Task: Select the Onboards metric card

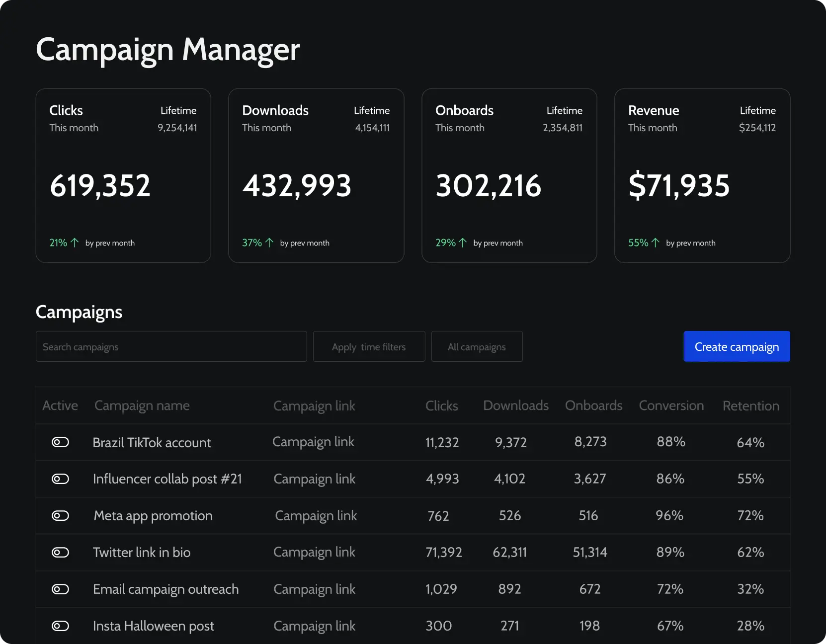Action: 509,175
